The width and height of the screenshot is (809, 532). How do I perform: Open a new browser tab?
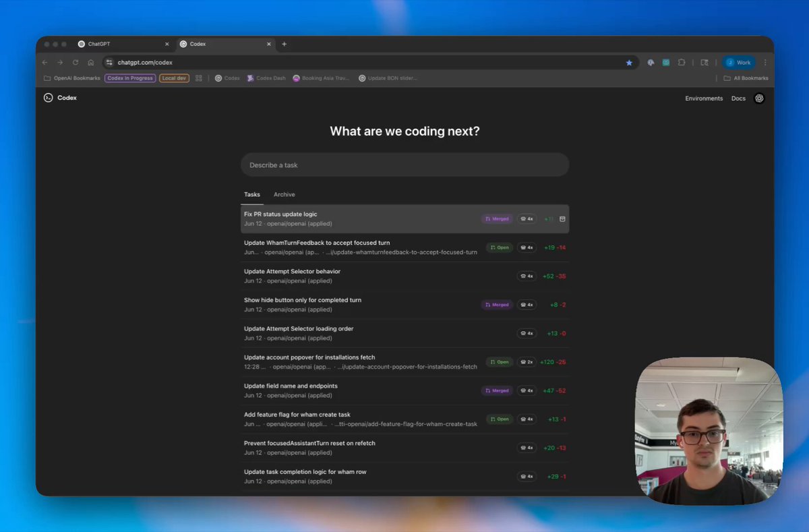pos(284,44)
